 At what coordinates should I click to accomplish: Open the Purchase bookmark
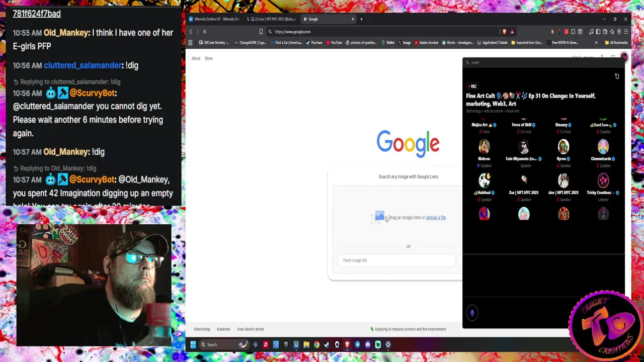[x=313, y=43]
